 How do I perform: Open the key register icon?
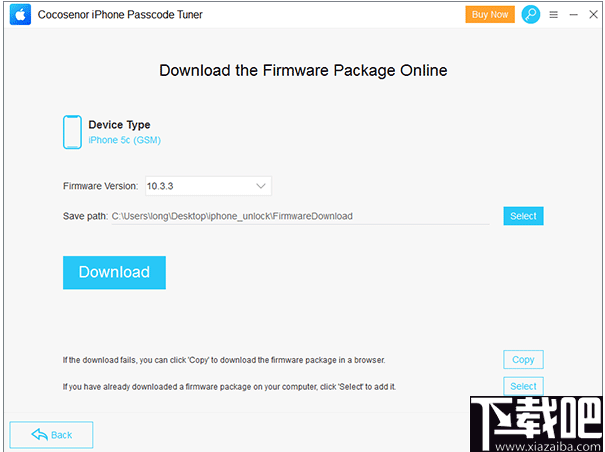point(531,15)
